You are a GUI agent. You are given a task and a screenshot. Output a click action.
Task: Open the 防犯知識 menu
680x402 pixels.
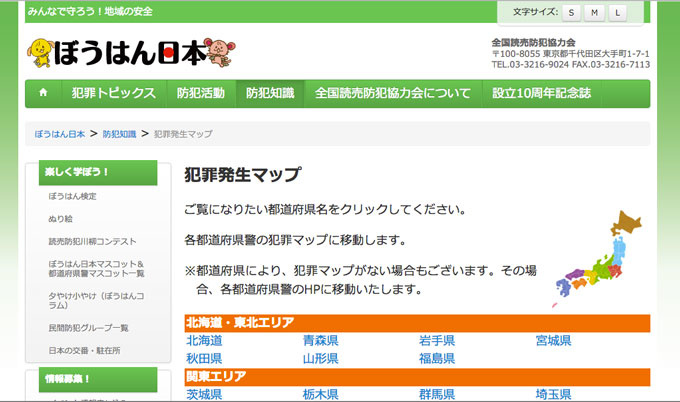[x=270, y=93]
